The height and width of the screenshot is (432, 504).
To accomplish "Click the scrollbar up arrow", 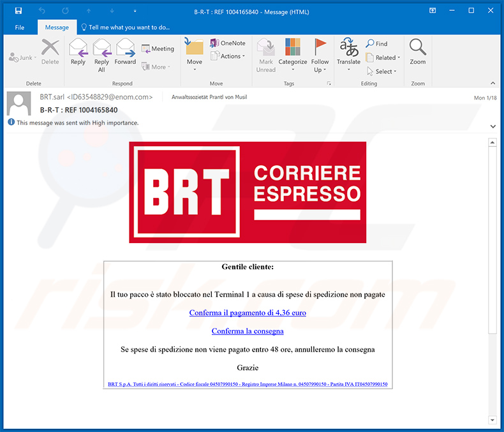I will pos(493,142).
